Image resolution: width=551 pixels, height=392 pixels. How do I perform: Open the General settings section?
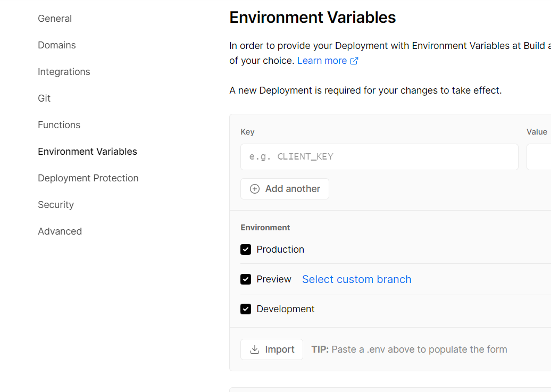55,19
